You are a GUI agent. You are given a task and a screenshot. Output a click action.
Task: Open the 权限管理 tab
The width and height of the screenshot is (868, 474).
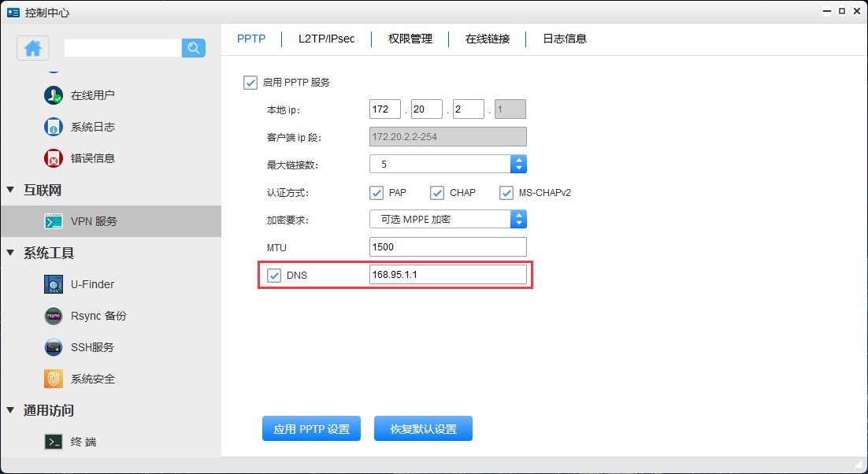click(409, 38)
